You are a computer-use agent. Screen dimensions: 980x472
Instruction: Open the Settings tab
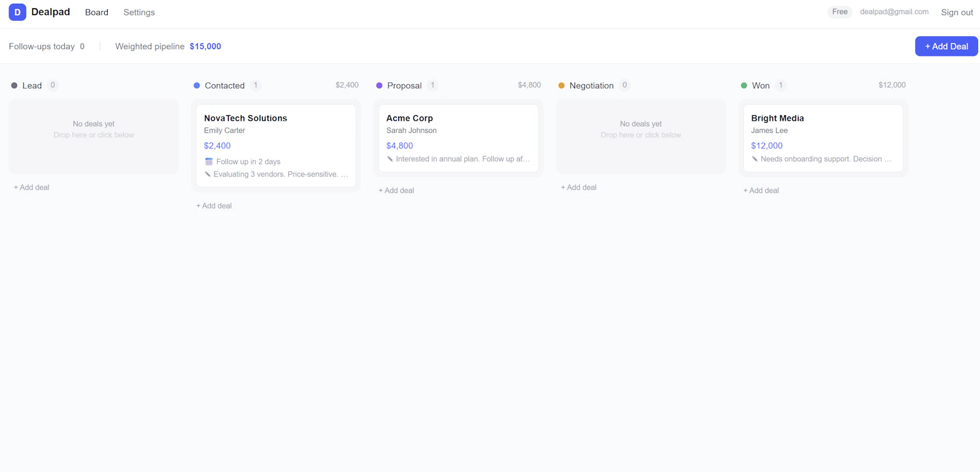(139, 12)
